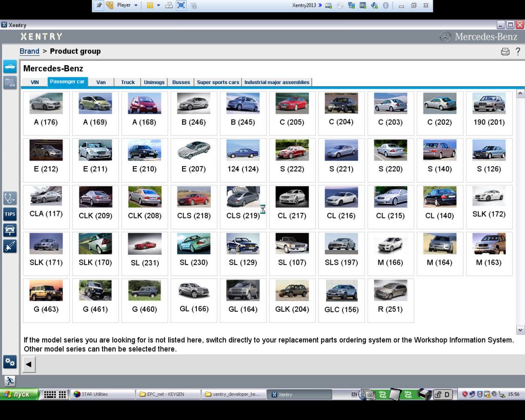Viewport: 525px width, 420px height.
Task: Switch to STAR Utilities in the taskbar
Action: [x=103, y=394]
